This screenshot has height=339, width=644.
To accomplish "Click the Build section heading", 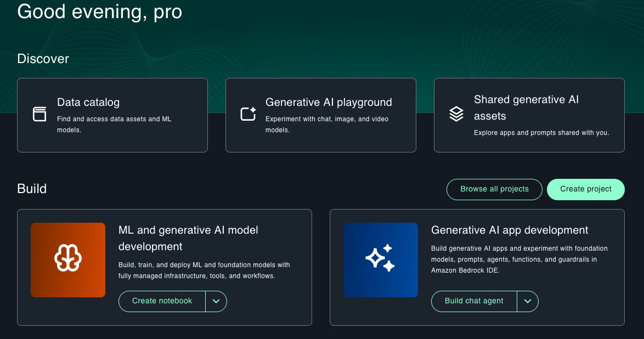I will [32, 189].
